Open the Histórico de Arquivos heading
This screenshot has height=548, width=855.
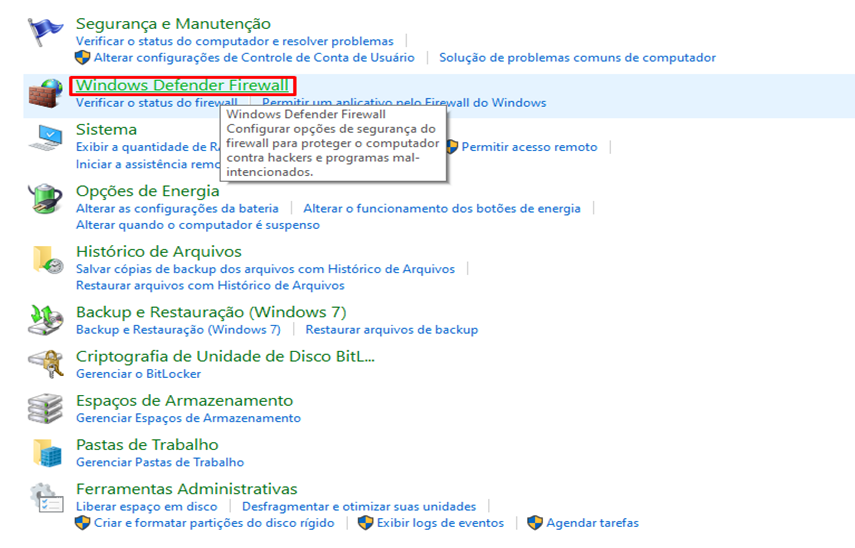159,251
